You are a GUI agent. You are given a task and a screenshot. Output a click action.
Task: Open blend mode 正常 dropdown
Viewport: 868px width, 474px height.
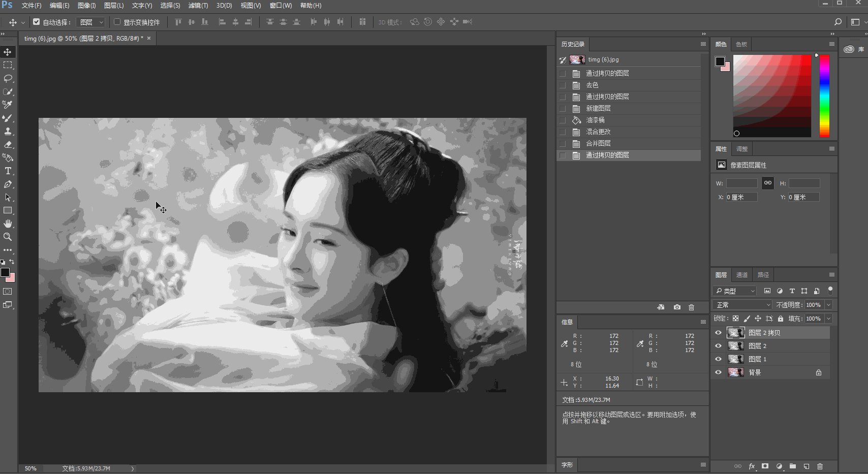pos(742,305)
